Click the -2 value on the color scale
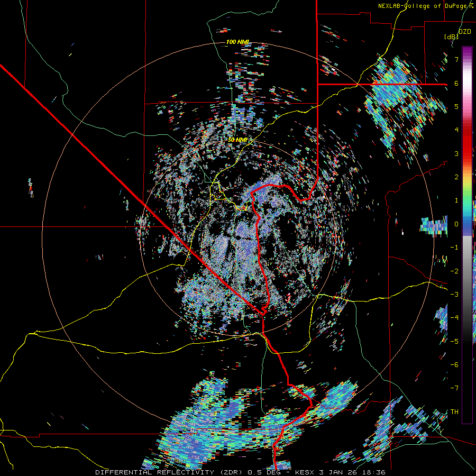The height and width of the screenshot is (476, 476). (454, 271)
